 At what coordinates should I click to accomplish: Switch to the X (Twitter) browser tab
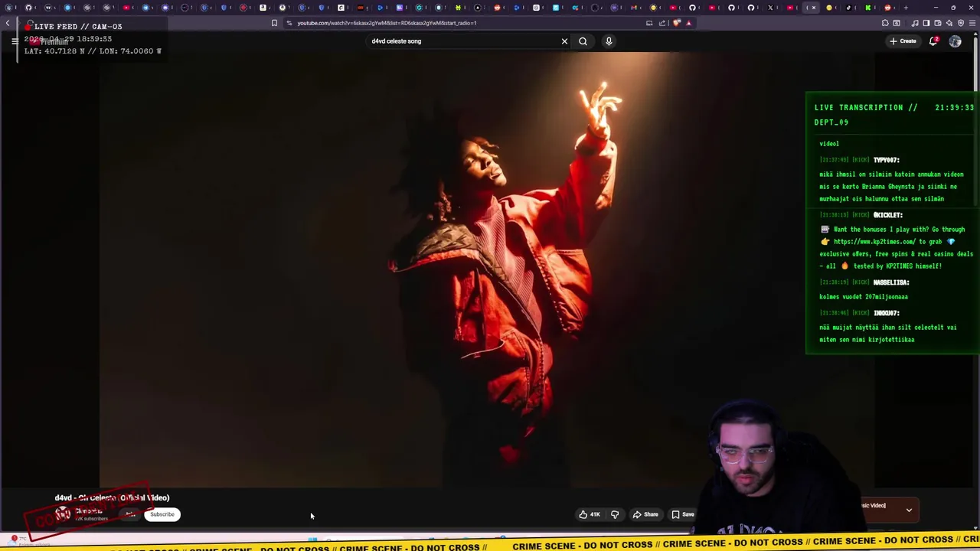pyautogui.click(x=770, y=8)
